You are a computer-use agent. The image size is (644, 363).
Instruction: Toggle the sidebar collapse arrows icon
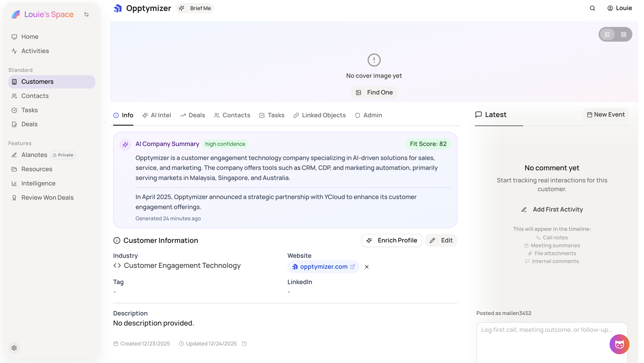pos(86,14)
